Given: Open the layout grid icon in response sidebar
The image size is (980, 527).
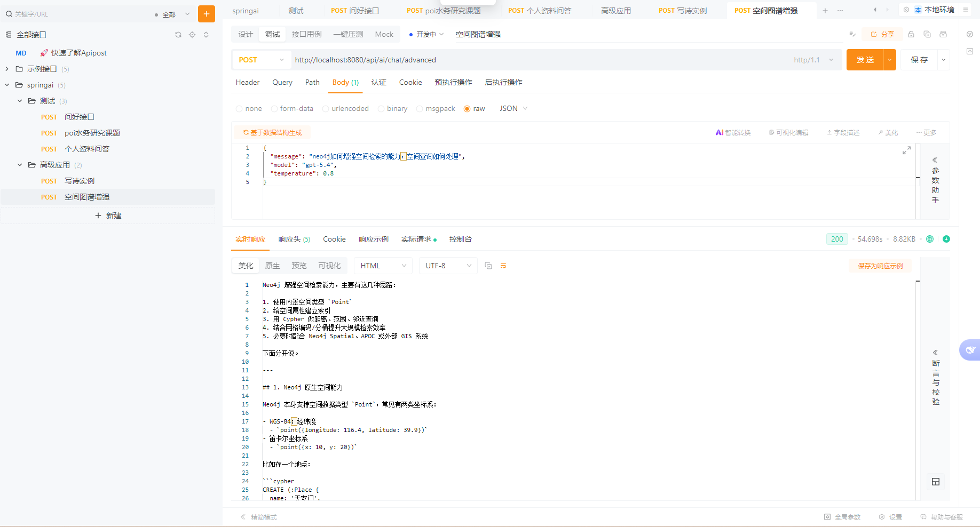Looking at the screenshot, I should click(x=936, y=482).
